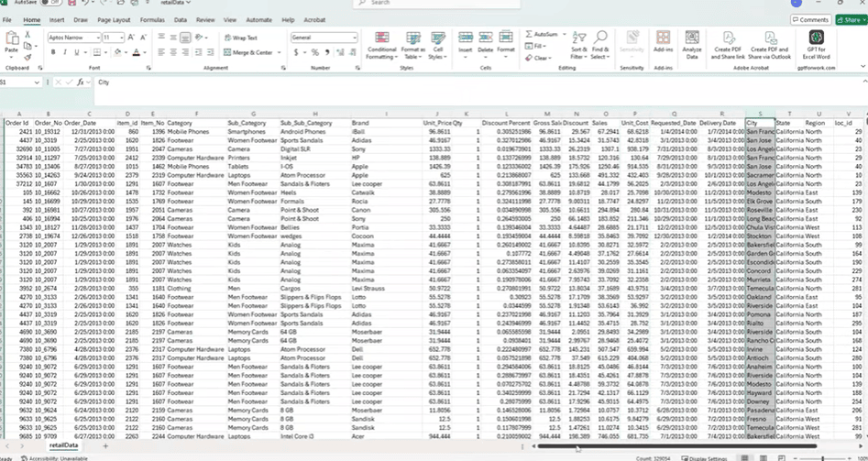The height and width of the screenshot is (461, 868).
Task: Toggle Wrap Text
Action: click(x=241, y=38)
